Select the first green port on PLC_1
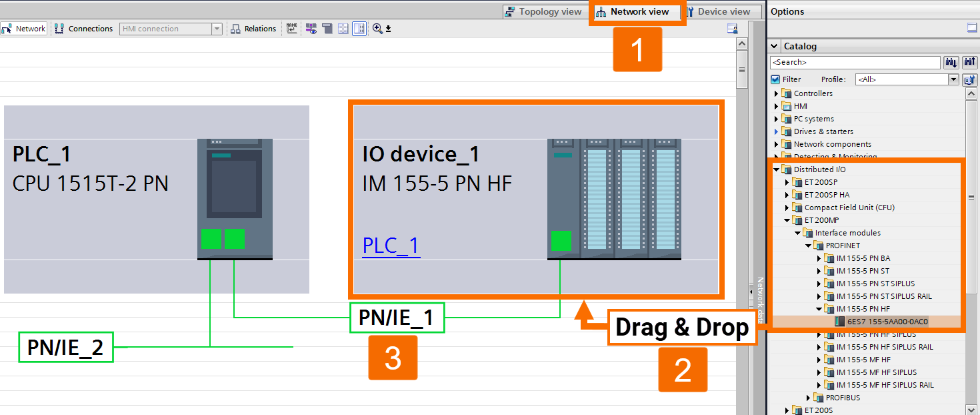Image resolution: width=980 pixels, height=415 pixels. pyautogui.click(x=211, y=239)
